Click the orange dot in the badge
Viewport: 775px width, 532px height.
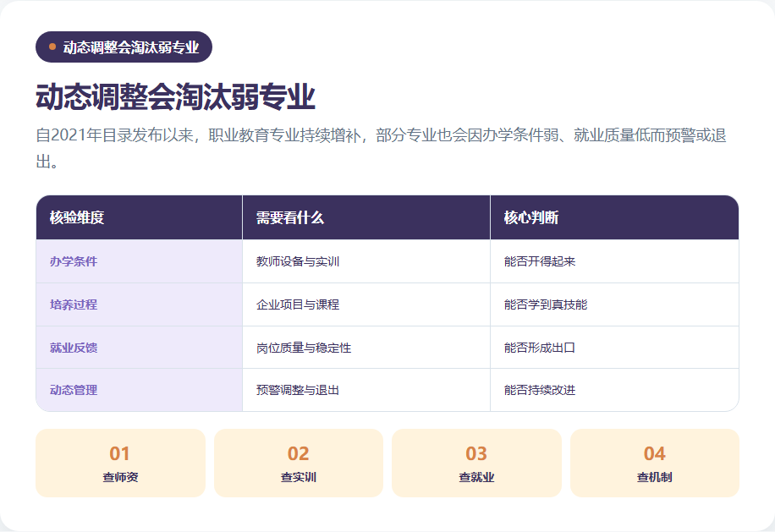[x=52, y=47]
